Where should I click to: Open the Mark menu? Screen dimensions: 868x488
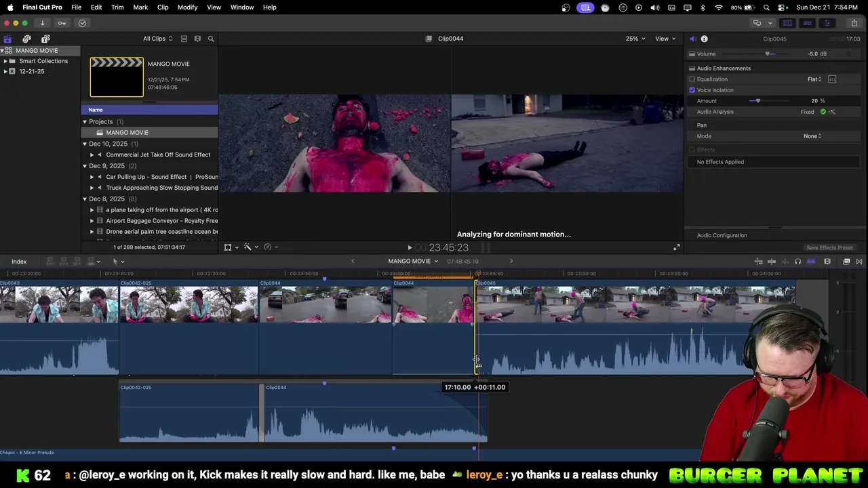point(140,7)
